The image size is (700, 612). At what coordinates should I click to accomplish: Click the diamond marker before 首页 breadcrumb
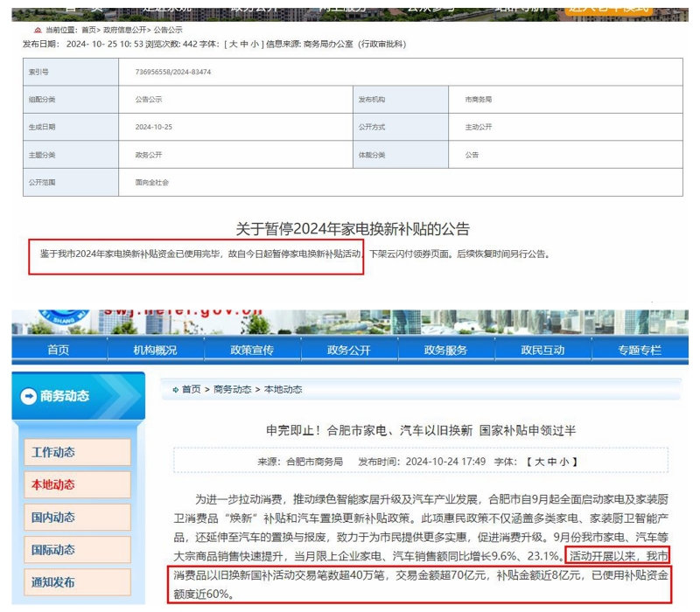(x=176, y=391)
